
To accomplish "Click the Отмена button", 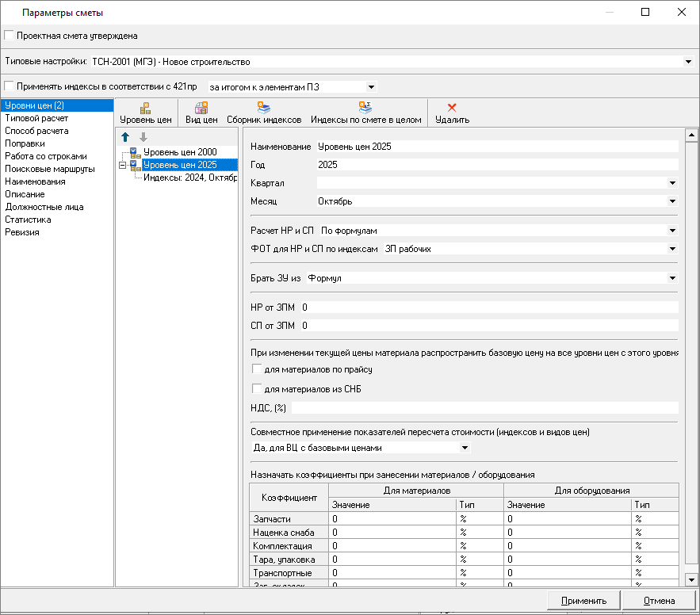I will 659,601.
